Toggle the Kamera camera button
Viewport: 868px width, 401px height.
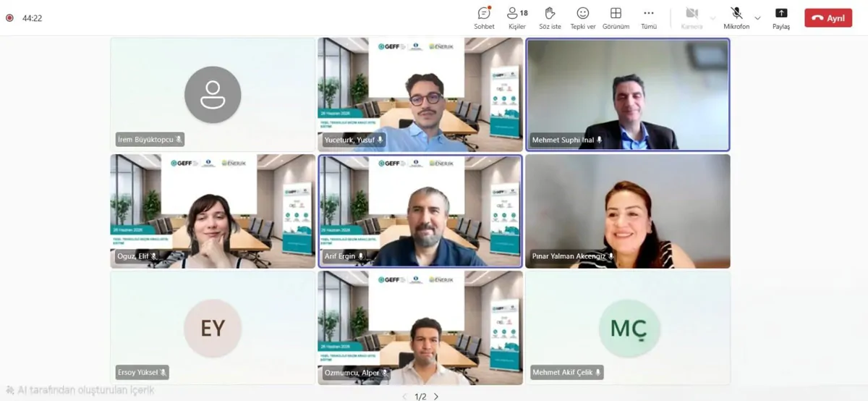[x=692, y=18]
